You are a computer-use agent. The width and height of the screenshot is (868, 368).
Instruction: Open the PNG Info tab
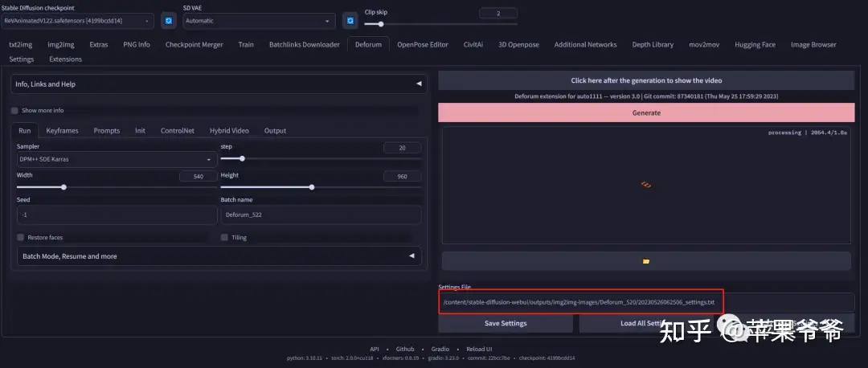[x=136, y=45]
